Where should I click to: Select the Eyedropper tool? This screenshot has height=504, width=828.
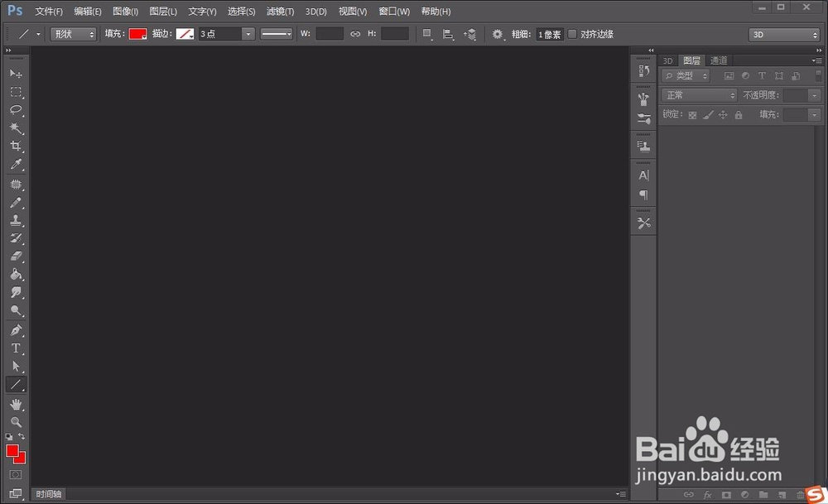[16, 164]
